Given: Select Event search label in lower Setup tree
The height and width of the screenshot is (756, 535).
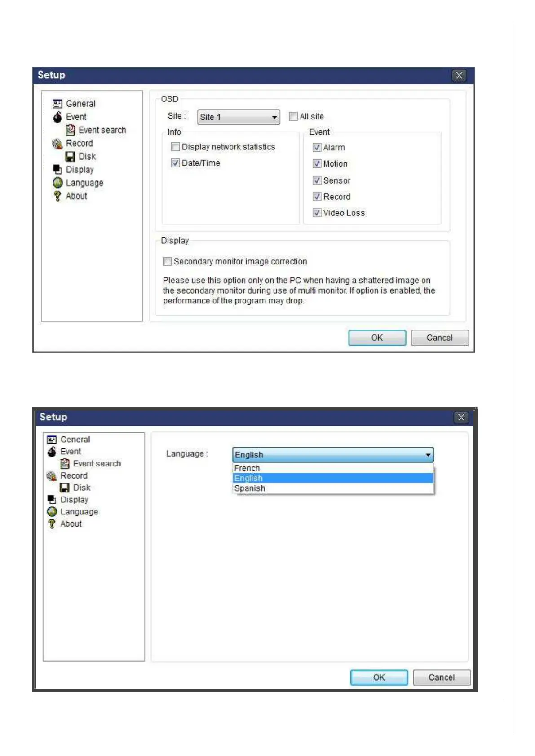Looking at the screenshot, I should (97, 464).
